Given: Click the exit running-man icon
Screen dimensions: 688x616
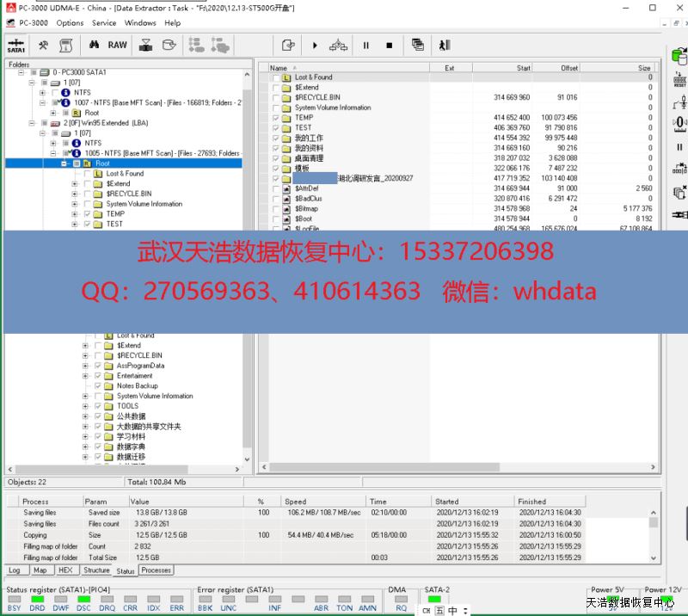Looking at the screenshot, I should tap(444, 45).
